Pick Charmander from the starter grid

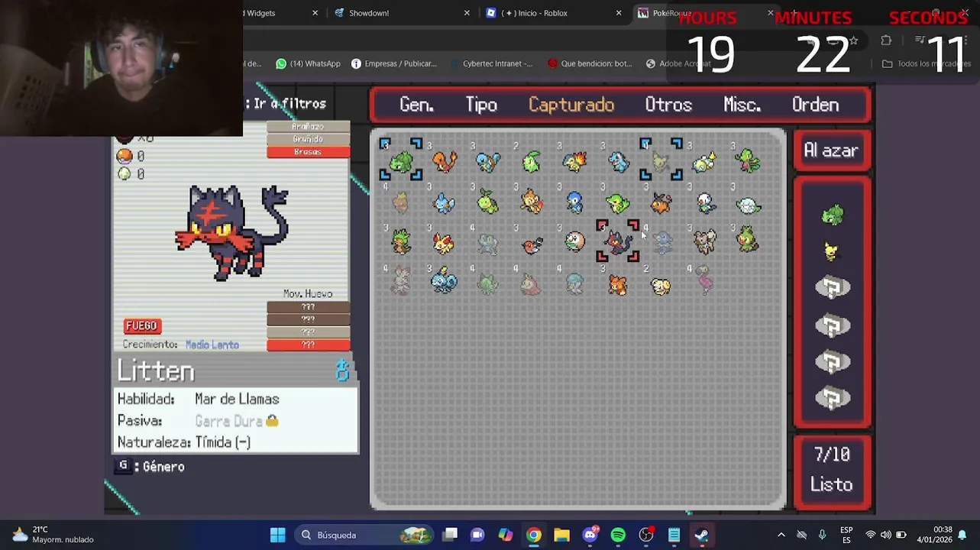point(445,161)
